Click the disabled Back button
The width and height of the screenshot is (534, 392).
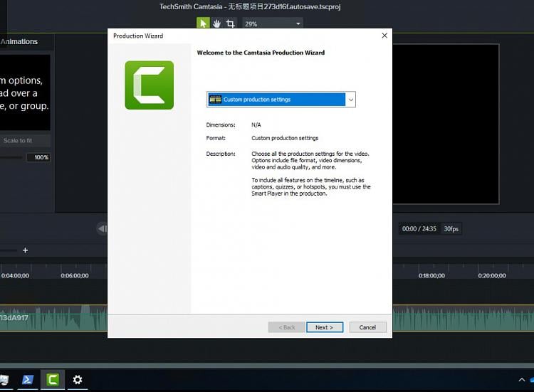point(286,327)
